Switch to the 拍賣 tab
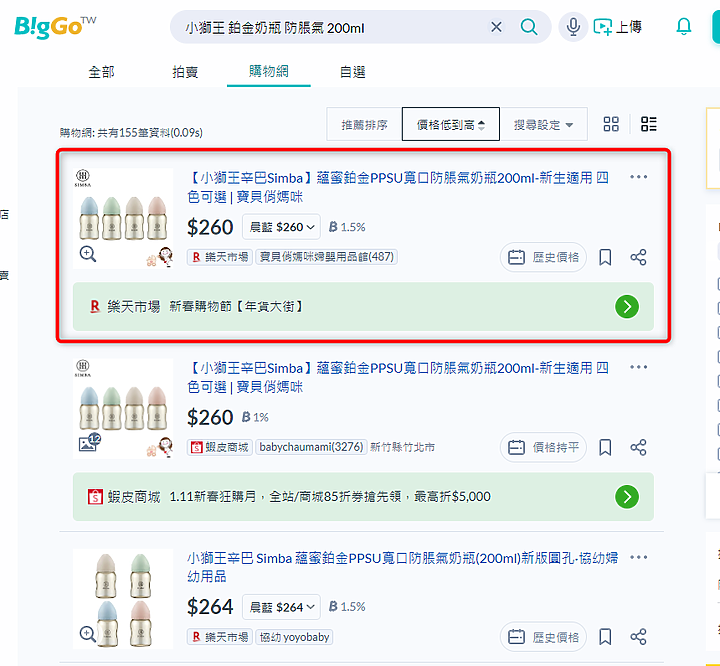 (x=185, y=72)
